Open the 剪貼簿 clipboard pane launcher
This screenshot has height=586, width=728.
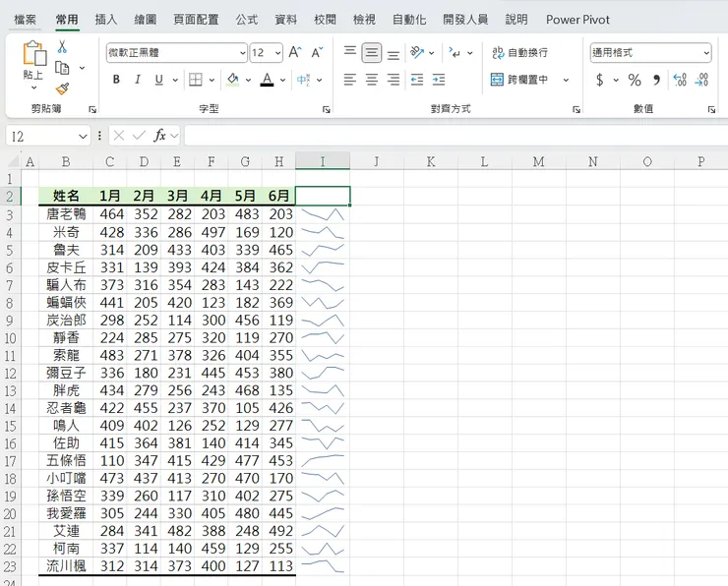point(92,109)
